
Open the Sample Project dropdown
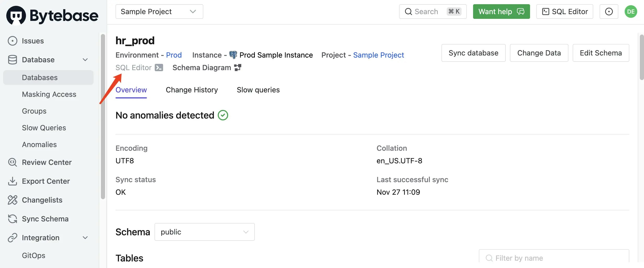coord(159,12)
